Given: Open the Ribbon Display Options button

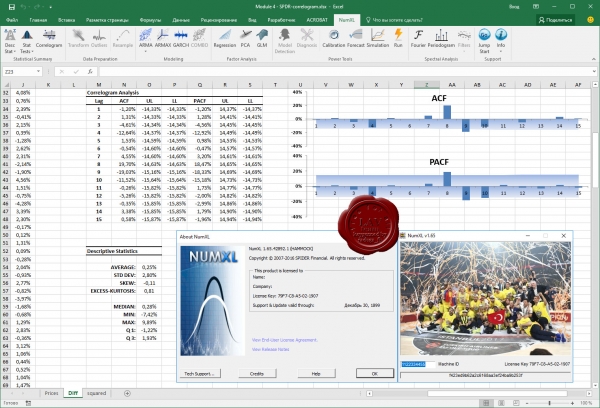Looking at the screenshot, I should (536, 7).
